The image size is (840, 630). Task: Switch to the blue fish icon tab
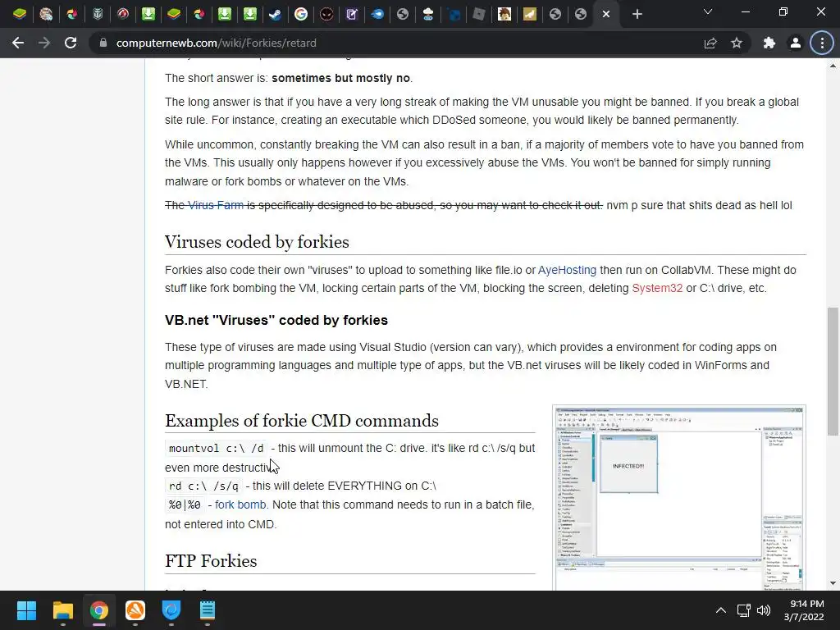[377, 14]
